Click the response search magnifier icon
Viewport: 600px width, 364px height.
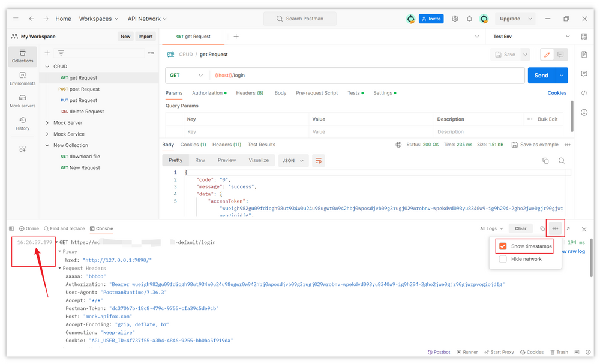(562, 161)
